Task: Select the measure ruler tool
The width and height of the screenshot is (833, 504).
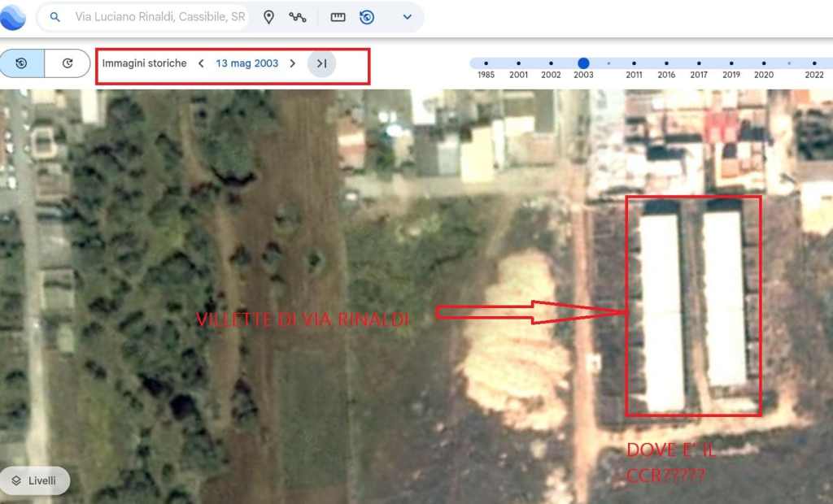Action: pos(338,17)
